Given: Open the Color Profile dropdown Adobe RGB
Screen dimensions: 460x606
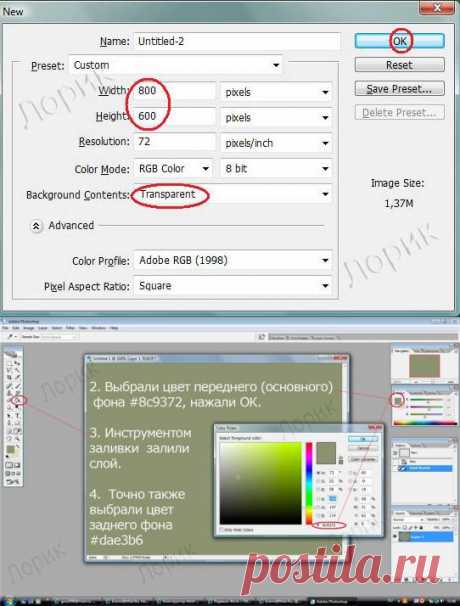Looking at the screenshot, I should tap(233, 260).
